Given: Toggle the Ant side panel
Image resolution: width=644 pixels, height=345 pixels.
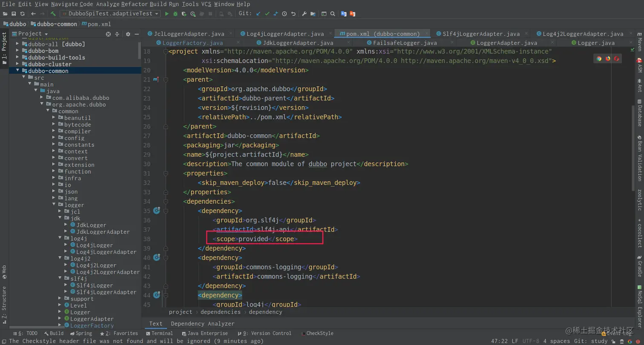Looking at the screenshot, I should tap(639, 85).
